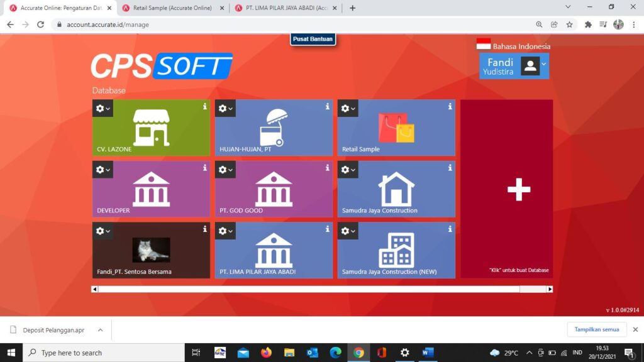Open Retail Sample shopping bags icon
Screen dimensions: 644x362
[x=396, y=128]
